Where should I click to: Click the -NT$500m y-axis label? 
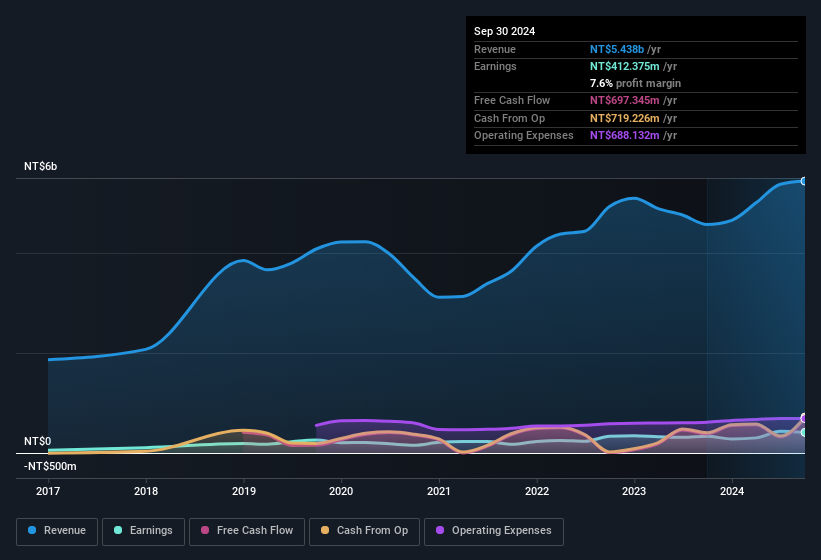[x=50, y=466]
